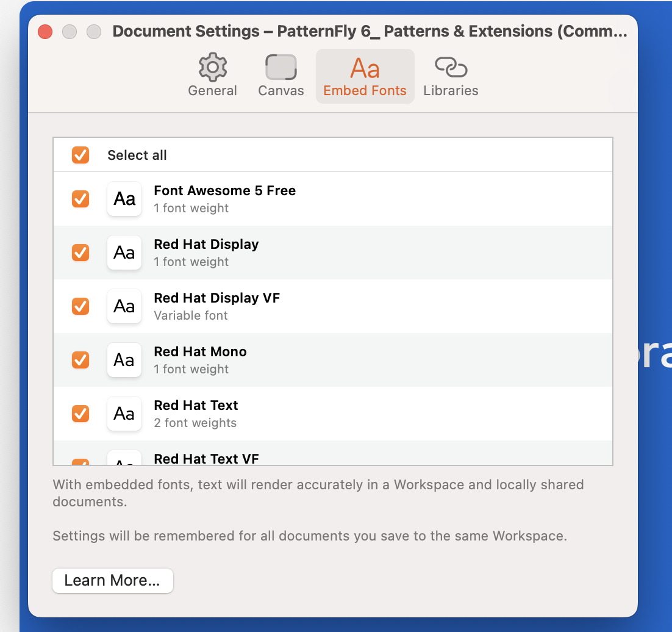Click the Red Hat Mono font preview icon
This screenshot has height=632, width=672.
pyautogui.click(x=124, y=360)
